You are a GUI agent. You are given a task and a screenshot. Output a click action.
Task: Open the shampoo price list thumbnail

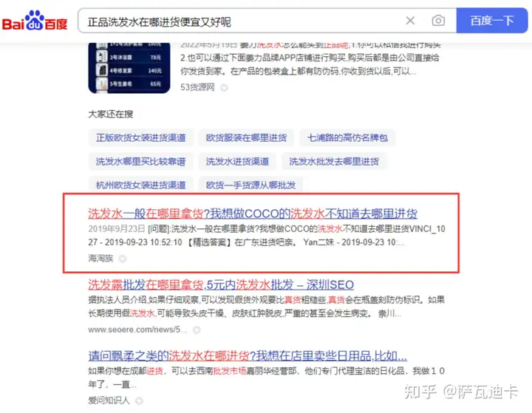pyautogui.click(x=129, y=67)
